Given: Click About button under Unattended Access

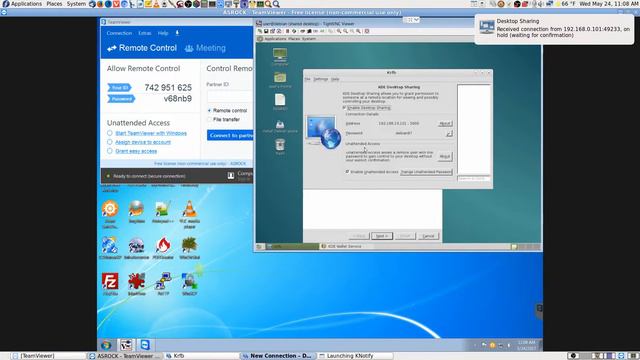Looking at the screenshot, I should tap(444, 156).
